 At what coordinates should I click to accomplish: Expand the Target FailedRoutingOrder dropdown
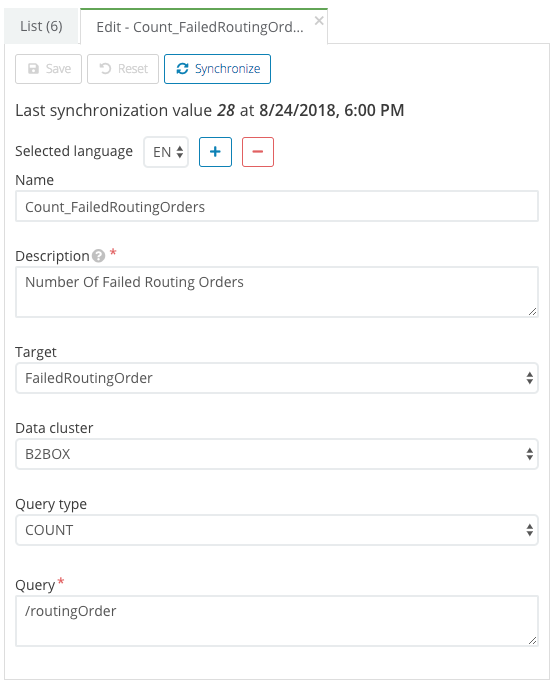[277, 378]
